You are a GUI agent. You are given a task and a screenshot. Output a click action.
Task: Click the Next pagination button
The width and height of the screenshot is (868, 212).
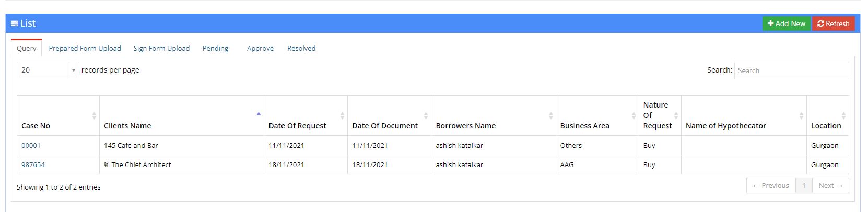(x=830, y=185)
